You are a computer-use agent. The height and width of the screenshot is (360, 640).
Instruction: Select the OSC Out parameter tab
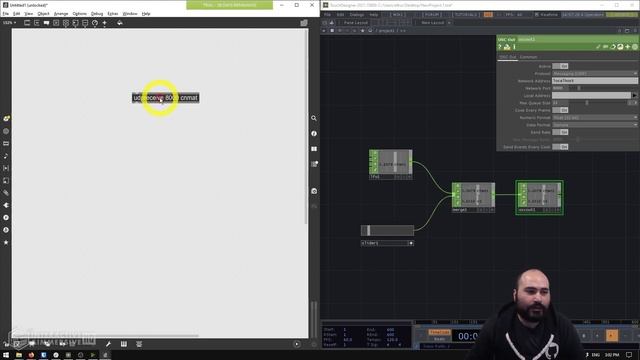point(507,57)
